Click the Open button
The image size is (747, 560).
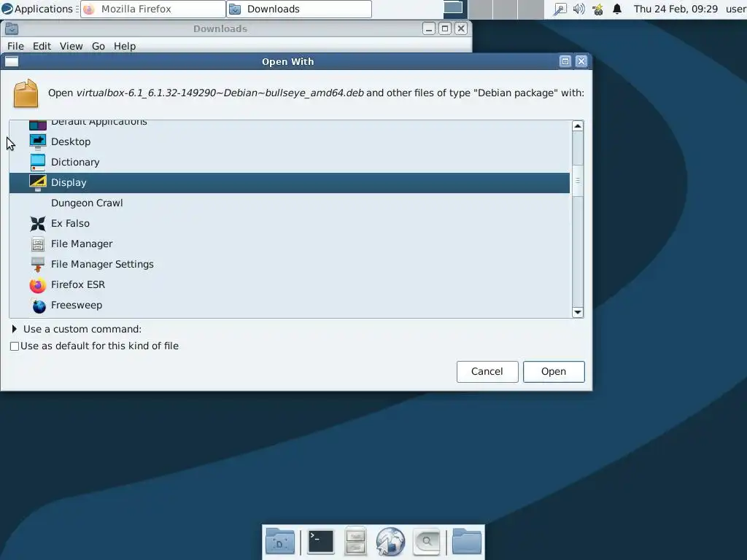(x=554, y=371)
